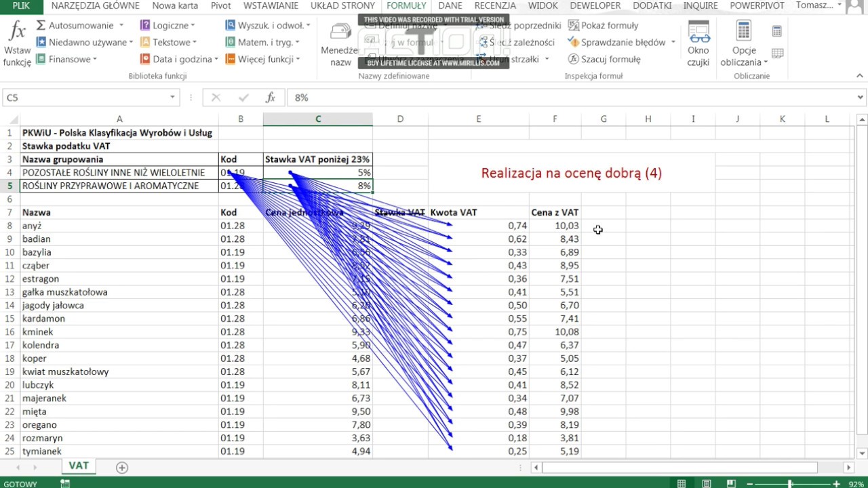Zoom in with the plus button

835,484
